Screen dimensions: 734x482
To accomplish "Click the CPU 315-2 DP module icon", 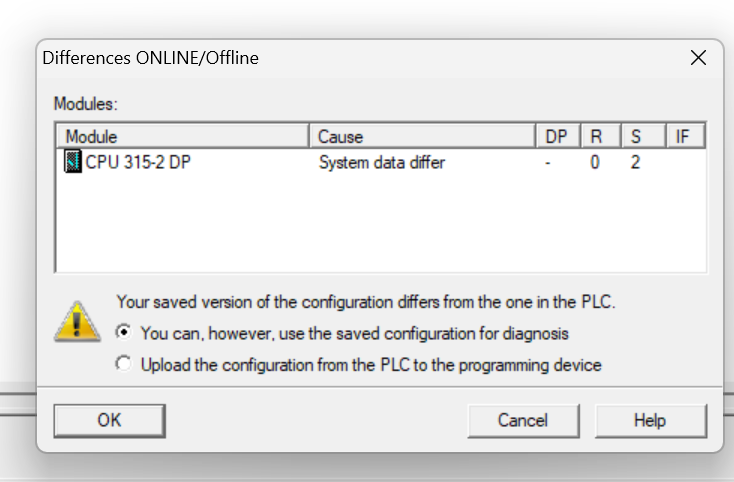I will tap(73, 161).
